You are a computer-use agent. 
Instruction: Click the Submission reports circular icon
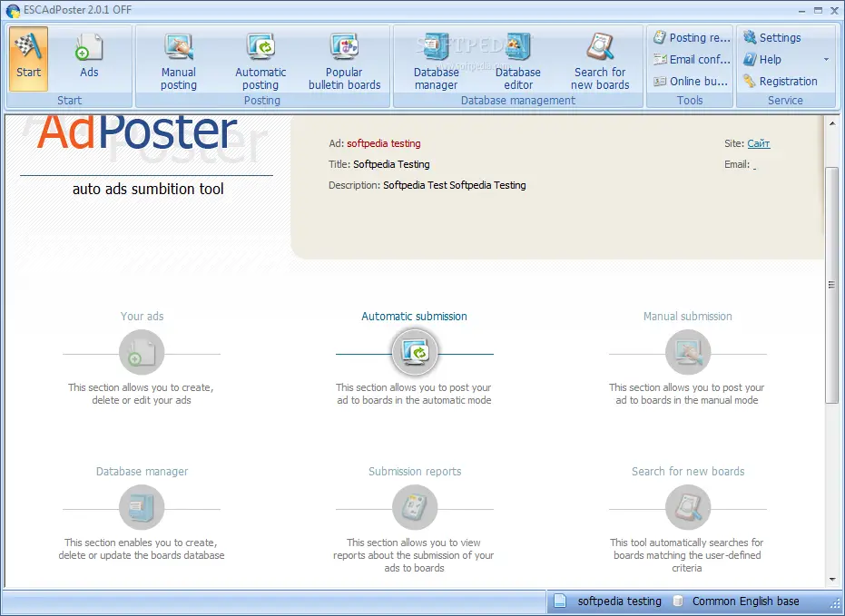click(415, 508)
